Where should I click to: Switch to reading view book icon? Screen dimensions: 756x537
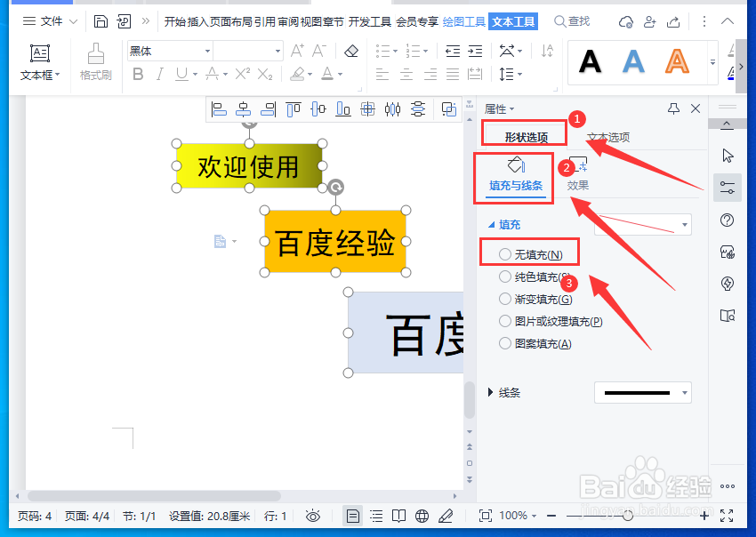coord(398,517)
